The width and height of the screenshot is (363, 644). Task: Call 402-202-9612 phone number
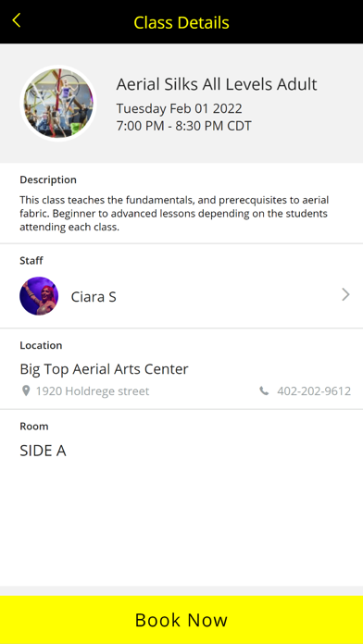[x=314, y=391]
